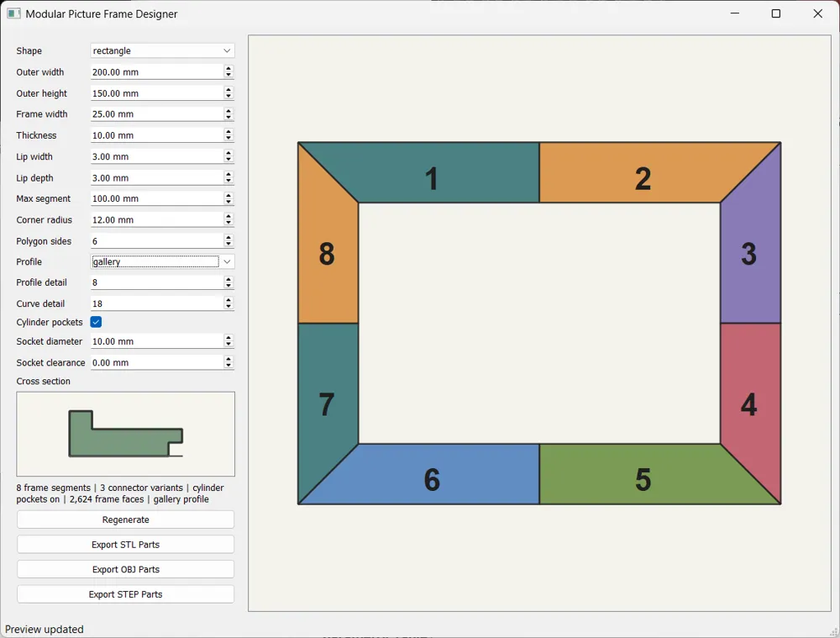Open the Shape dropdown
The height and width of the screenshot is (638, 840).
(162, 50)
